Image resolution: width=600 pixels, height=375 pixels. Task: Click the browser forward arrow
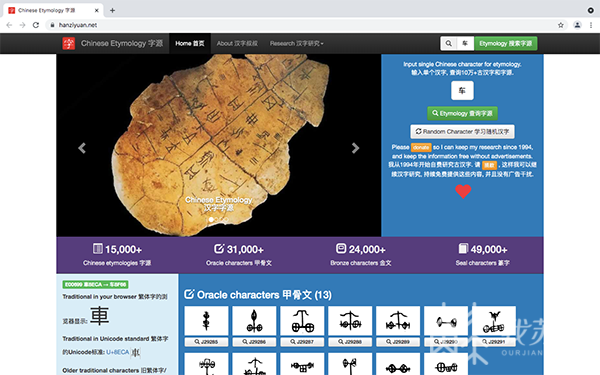coord(23,25)
